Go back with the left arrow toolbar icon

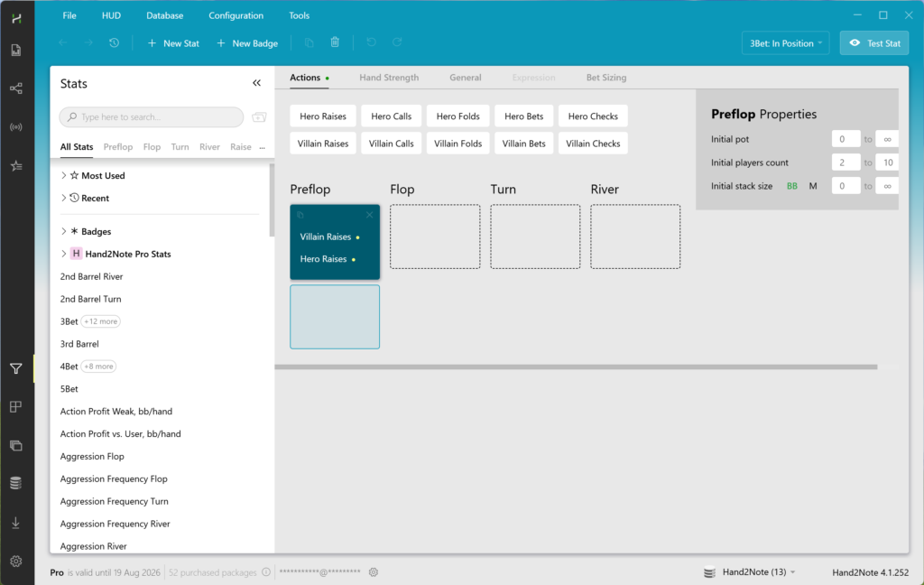point(63,42)
